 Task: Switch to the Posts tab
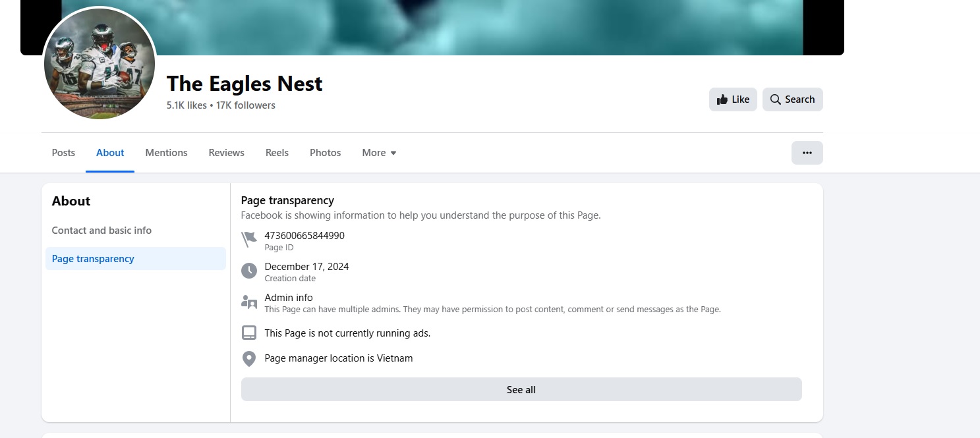[x=63, y=153]
